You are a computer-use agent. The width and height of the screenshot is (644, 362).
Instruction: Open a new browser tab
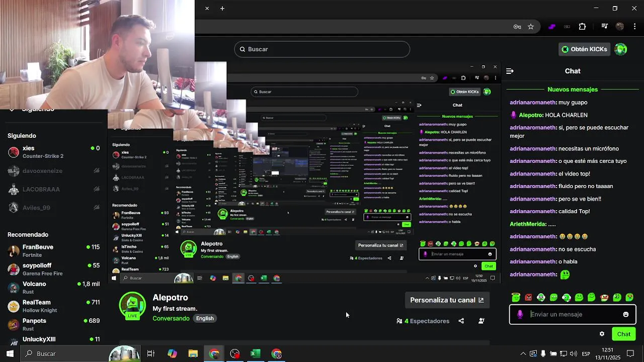(x=222, y=9)
